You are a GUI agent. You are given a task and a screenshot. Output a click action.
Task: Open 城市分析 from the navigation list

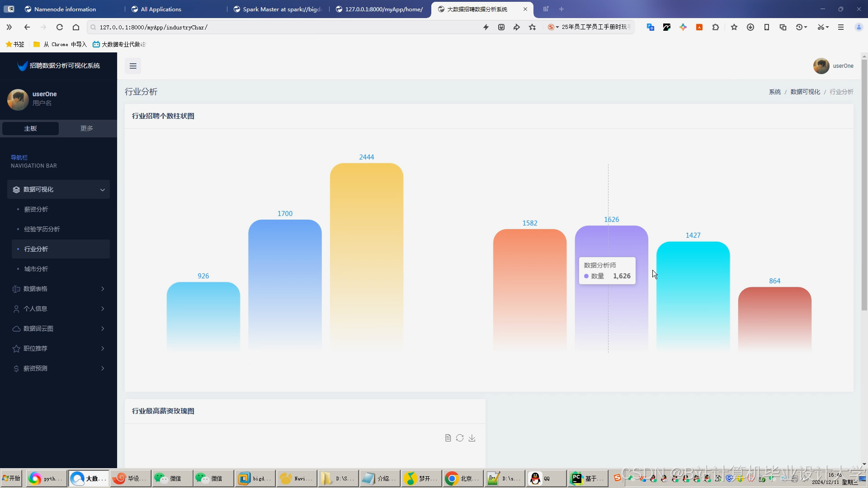(x=35, y=269)
